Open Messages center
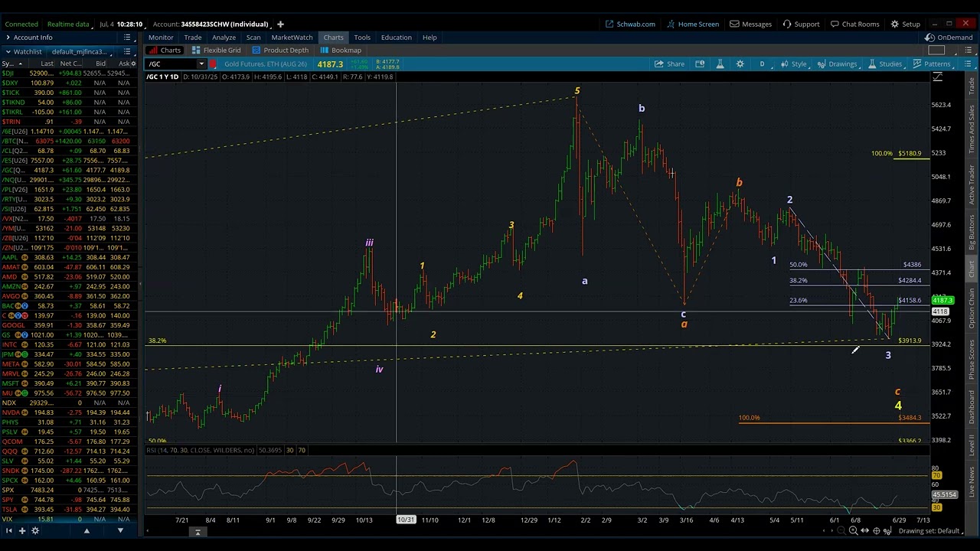The width and height of the screenshot is (980, 551). (x=750, y=24)
